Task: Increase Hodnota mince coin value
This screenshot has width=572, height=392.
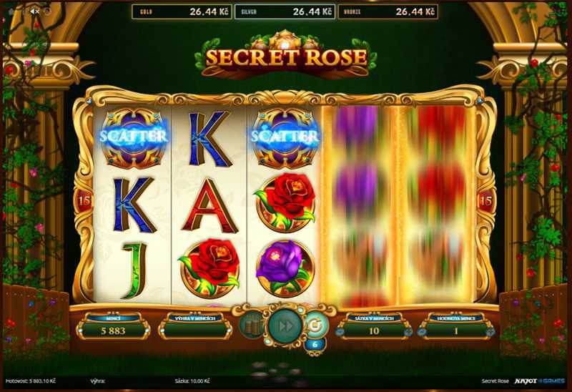Action: [x=490, y=333]
